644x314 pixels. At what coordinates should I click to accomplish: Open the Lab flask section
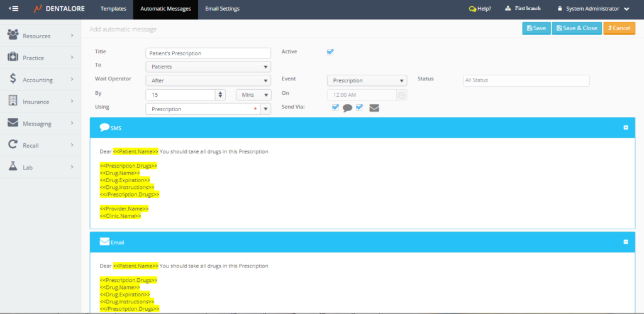point(13,166)
